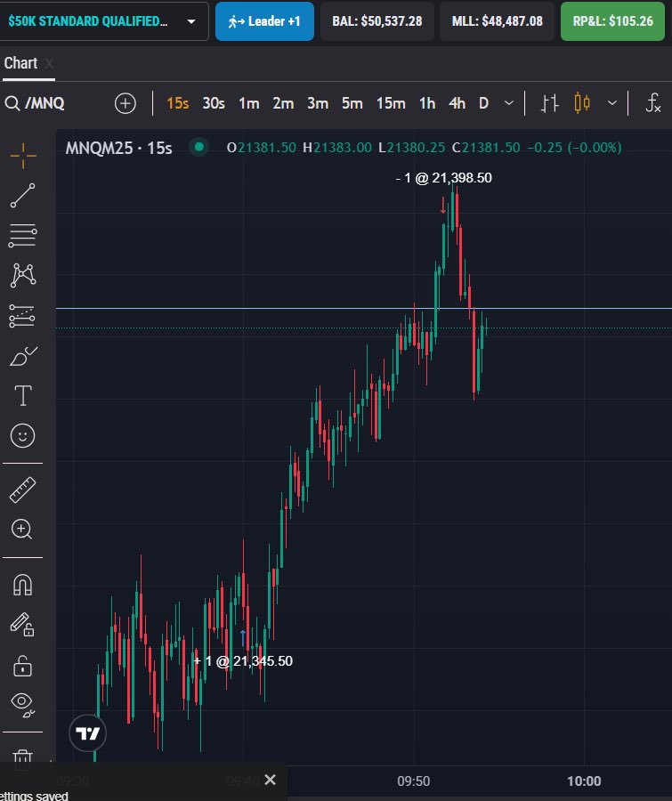Dismiss the settings saved notification
Viewport: 672px width, 801px height.
click(x=271, y=780)
